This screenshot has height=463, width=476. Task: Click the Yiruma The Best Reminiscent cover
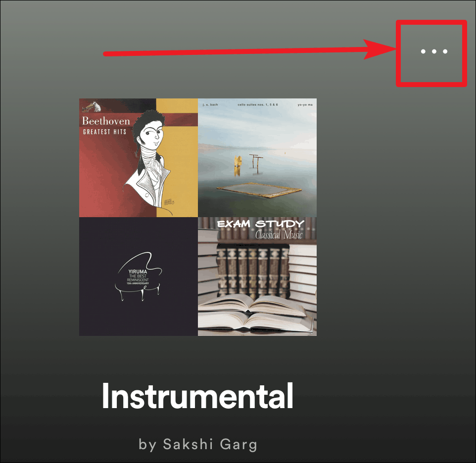[139, 277]
